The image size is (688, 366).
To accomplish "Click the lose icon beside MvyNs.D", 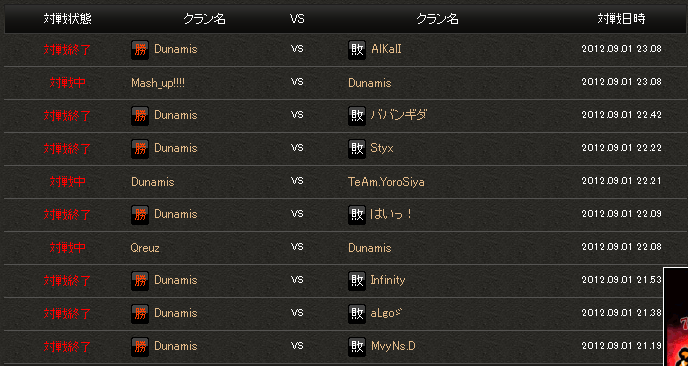I will [x=357, y=346].
